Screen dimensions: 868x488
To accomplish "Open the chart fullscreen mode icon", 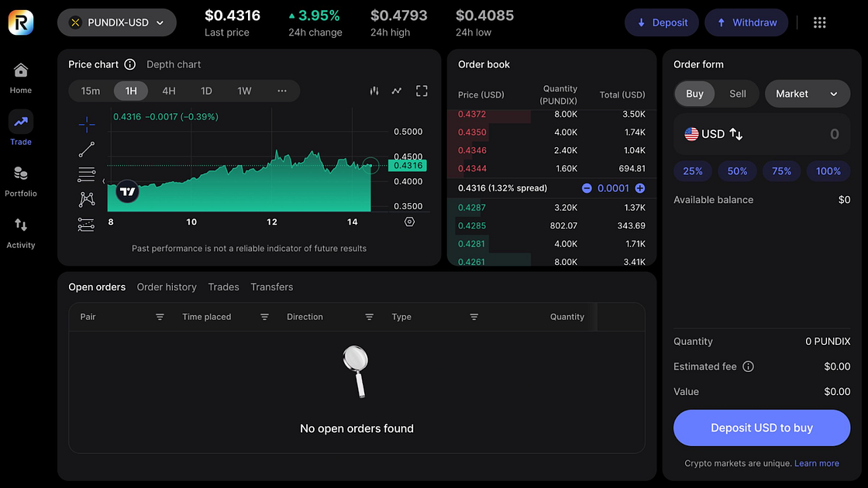I will (422, 91).
